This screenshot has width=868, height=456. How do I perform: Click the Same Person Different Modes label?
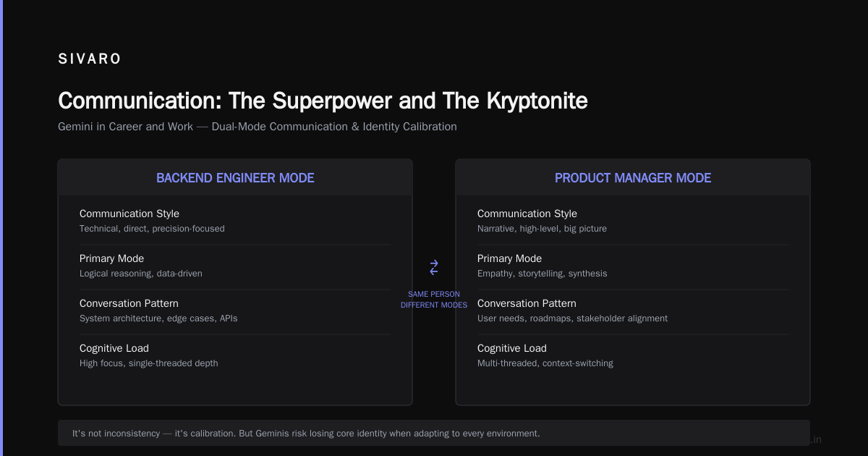coord(434,300)
